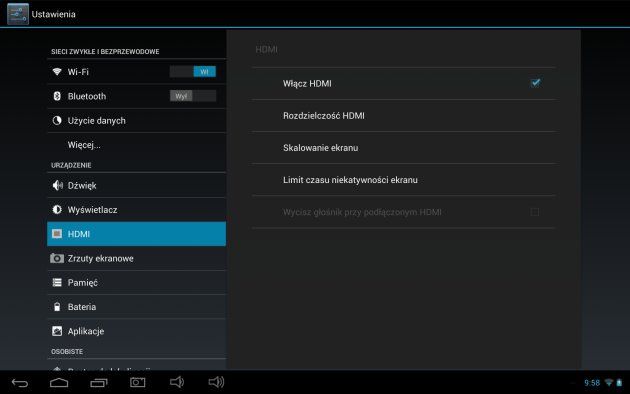Select the highlighted HDMI entry
This screenshot has height=394, width=630.
(137, 234)
